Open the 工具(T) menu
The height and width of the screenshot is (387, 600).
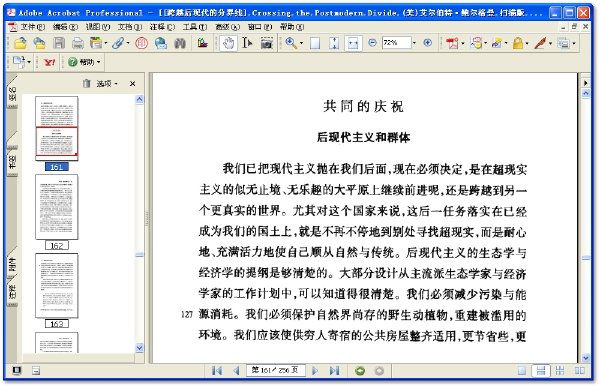[195, 27]
